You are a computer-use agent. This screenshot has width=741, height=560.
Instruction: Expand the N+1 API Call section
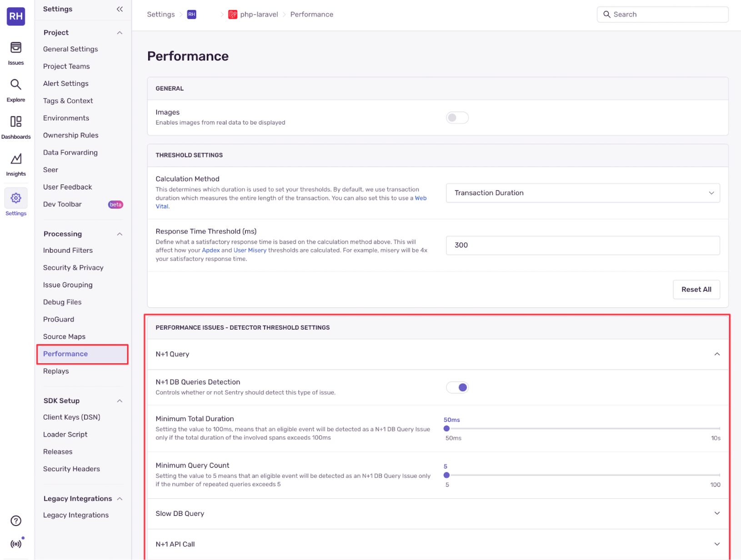coord(438,544)
